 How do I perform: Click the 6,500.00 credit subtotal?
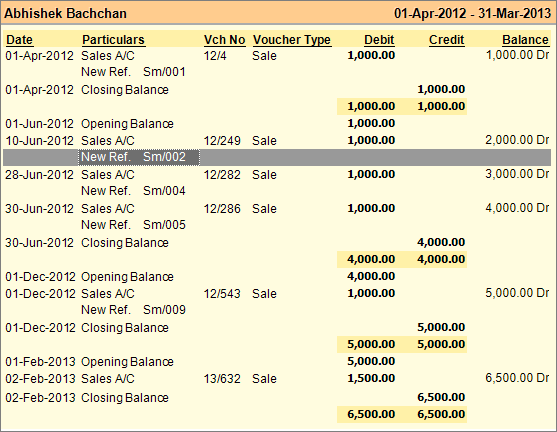pos(441,414)
